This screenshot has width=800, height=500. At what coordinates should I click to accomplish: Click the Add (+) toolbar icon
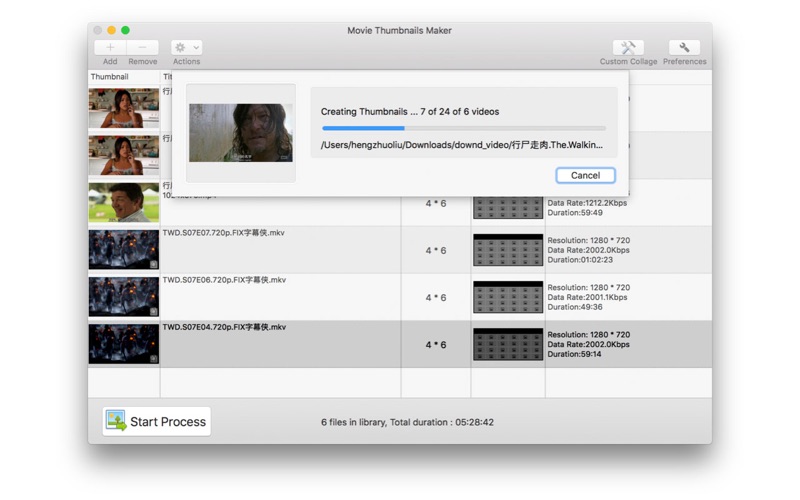110,47
